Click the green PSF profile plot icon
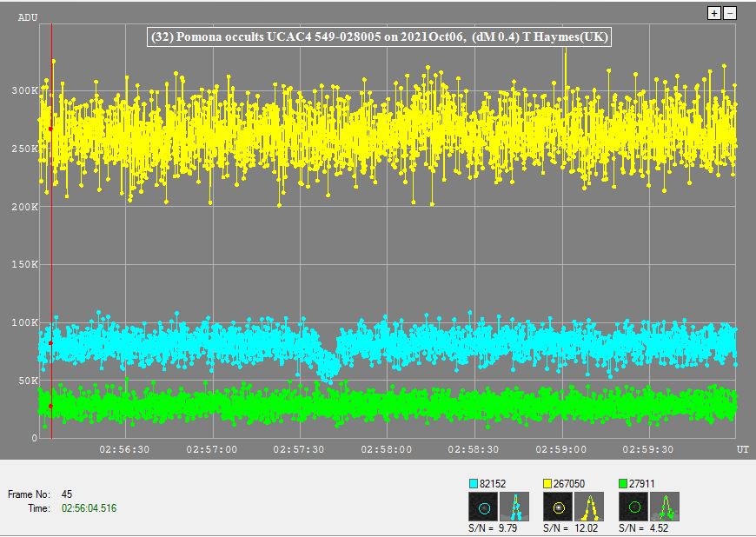Screen dimensions: 756x537 pos(666,507)
